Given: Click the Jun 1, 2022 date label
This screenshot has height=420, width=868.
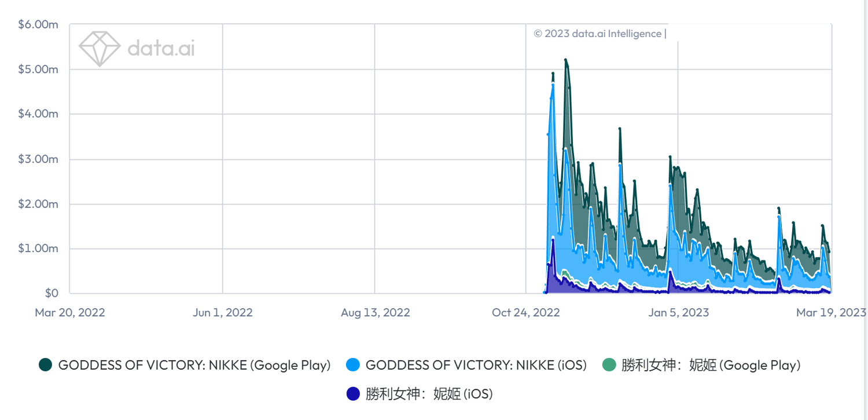Looking at the screenshot, I should 223,313.
